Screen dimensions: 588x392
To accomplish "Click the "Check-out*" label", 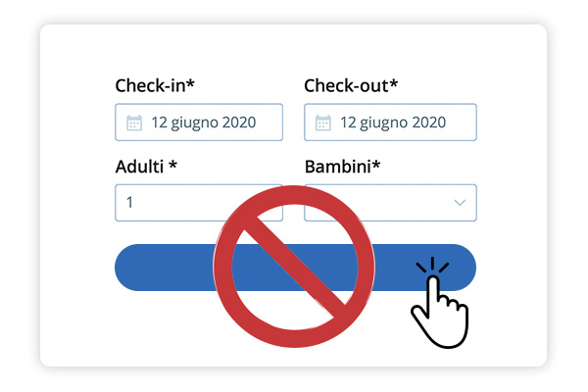I will [351, 85].
